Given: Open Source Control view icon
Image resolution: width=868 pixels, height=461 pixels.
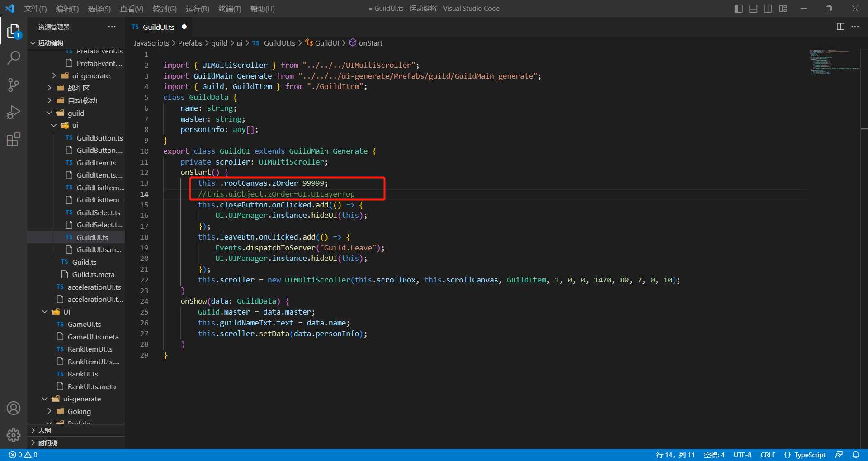Looking at the screenshot, I should coord(14,85).
